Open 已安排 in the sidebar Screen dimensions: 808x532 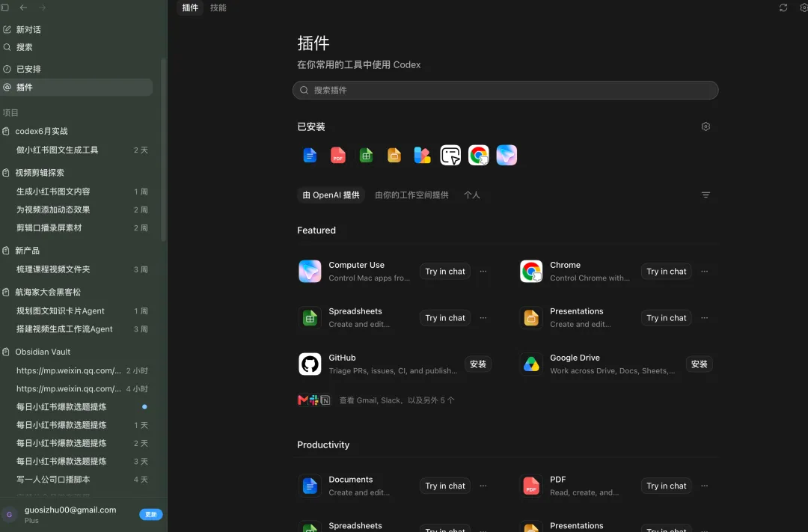point(76,69)
